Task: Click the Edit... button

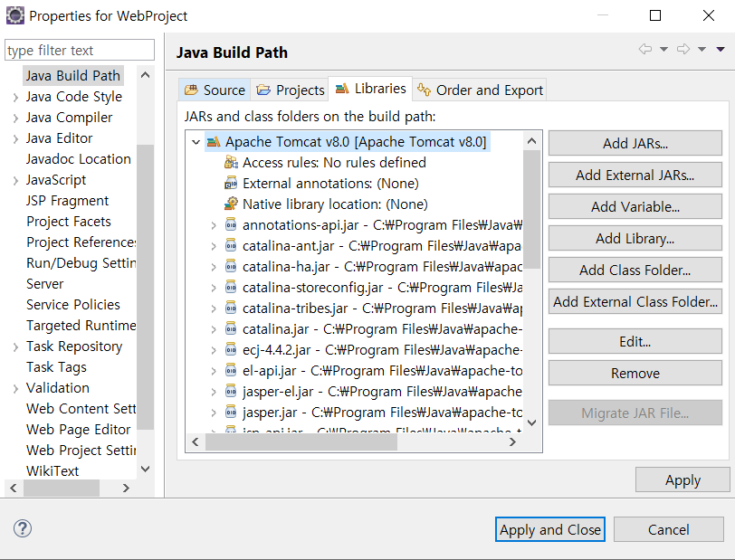Action: point(635,341)
